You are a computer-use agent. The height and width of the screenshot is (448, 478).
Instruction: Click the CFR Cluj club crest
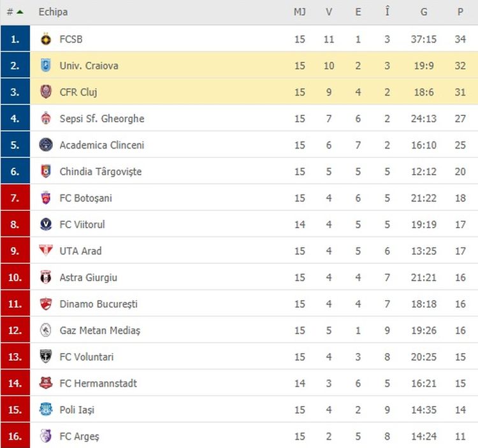point(45,92)
